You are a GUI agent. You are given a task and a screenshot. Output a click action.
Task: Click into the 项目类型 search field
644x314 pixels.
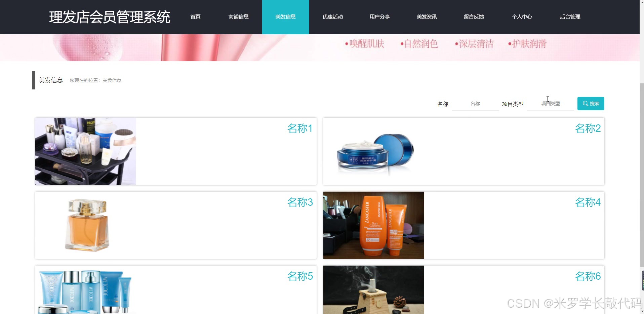coord(550,104)
